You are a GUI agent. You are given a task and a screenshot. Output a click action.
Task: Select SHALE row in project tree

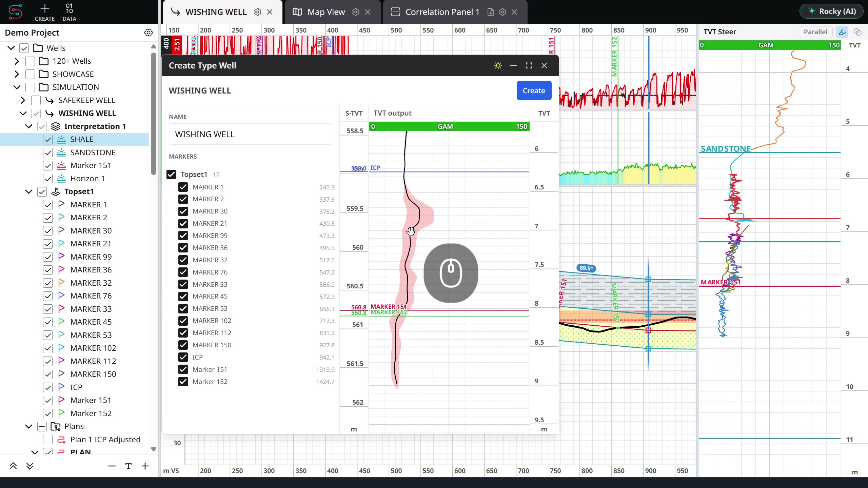(75, 139)
